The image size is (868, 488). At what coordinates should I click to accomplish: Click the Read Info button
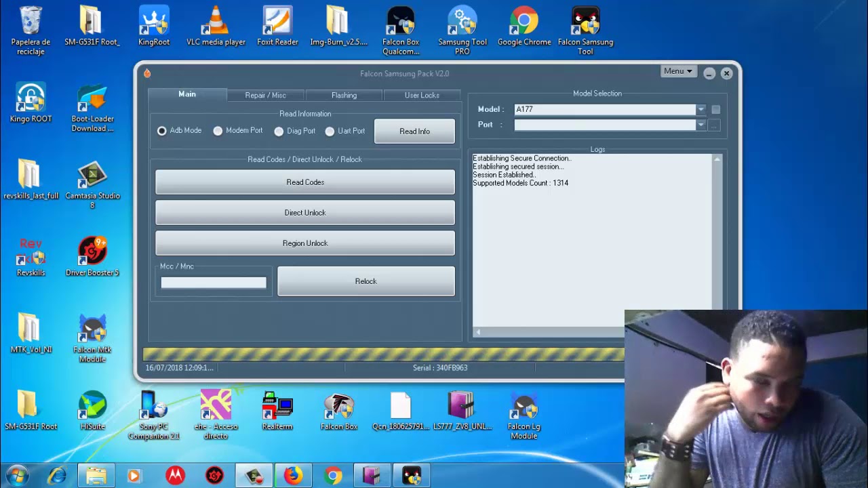coord(414,131)
